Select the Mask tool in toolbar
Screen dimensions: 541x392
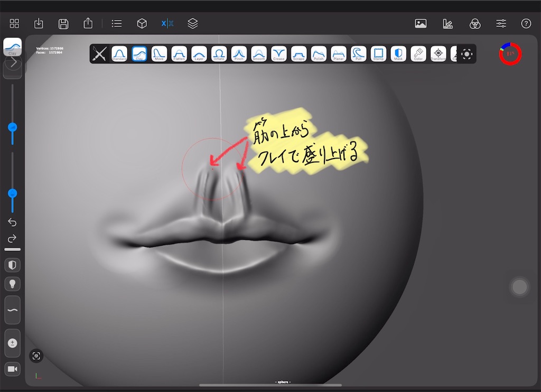click(x=398, y=54)
